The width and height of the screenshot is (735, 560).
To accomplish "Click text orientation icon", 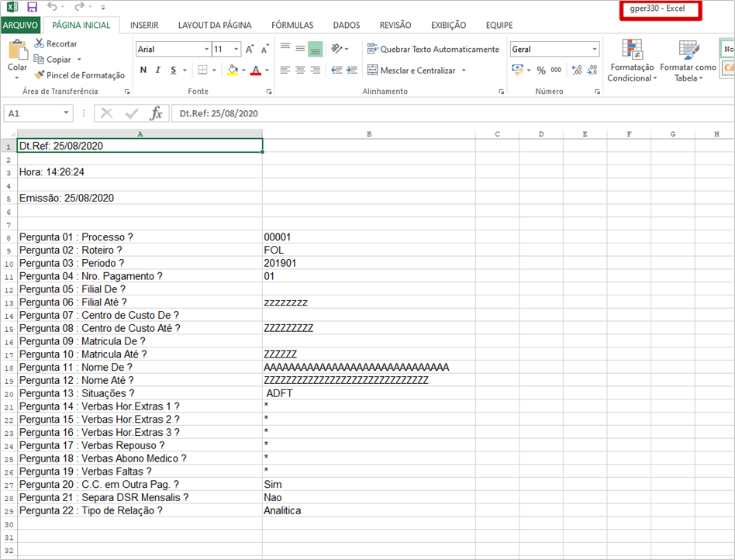I will [336, 48].
